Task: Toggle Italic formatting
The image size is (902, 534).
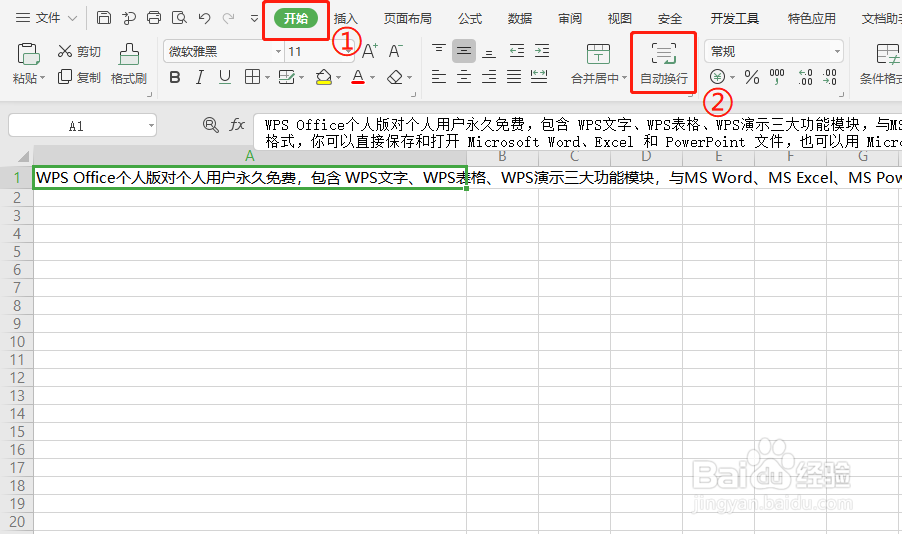Action: (x=200, y=77)
